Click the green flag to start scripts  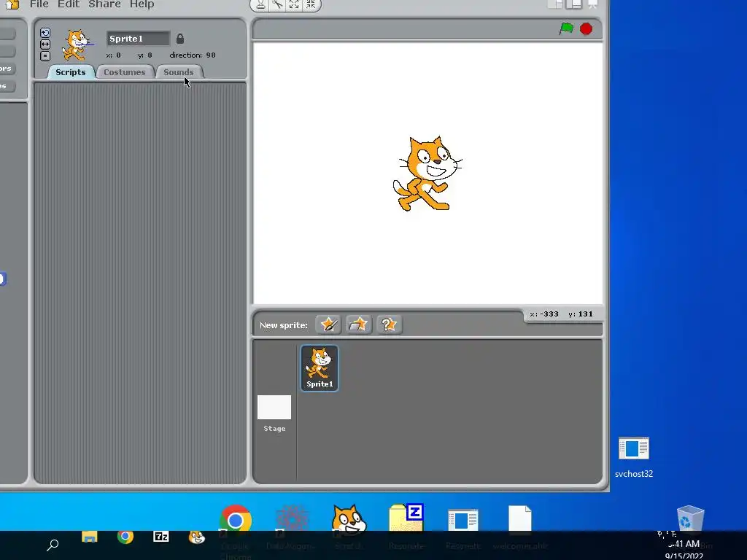566,29
